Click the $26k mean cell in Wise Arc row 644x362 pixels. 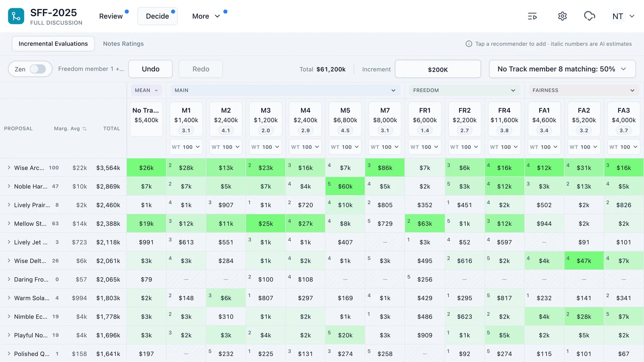click(146, 168)
